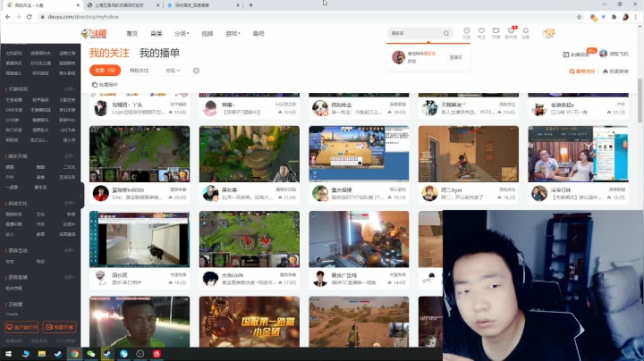This screenshot has width=644, height=361.
Task: Open the history clock icon in header
Action: (467, 30)
